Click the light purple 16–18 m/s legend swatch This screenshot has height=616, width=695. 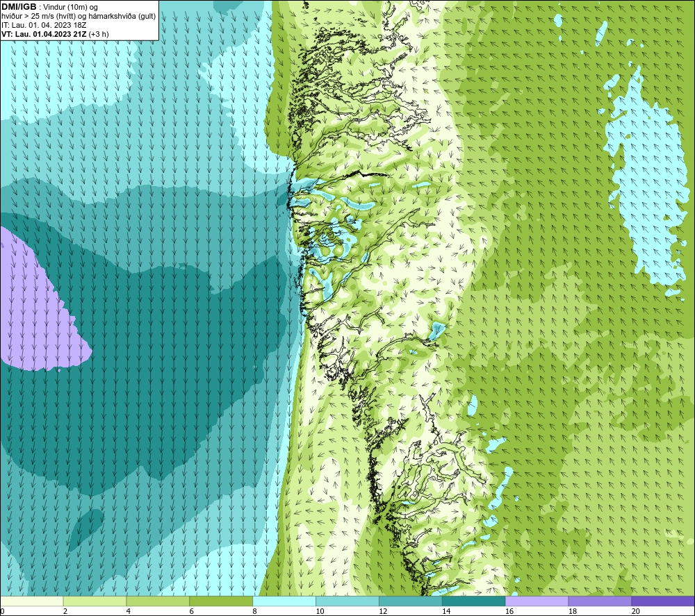[x=537, y=601]
